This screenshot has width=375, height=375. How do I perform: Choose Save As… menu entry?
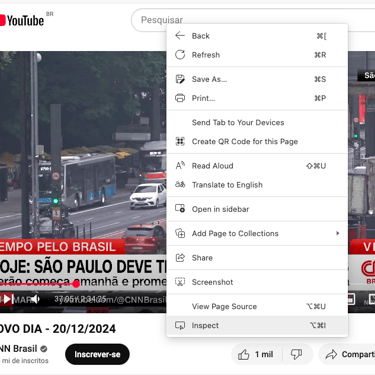[x=257, y=79]
